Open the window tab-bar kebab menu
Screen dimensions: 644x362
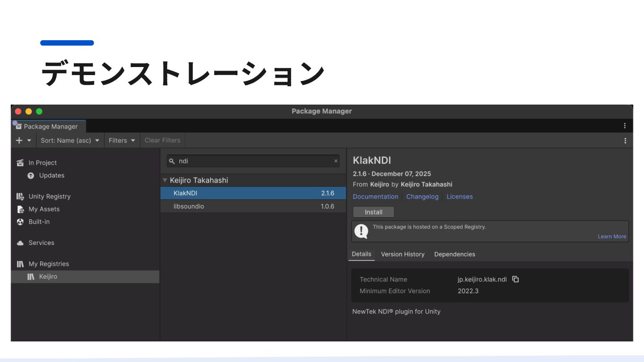tap(625, 126)
